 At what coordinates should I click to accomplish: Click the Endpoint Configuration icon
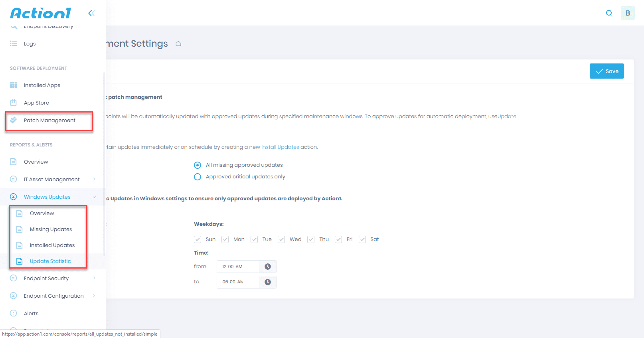click(14, 296)
